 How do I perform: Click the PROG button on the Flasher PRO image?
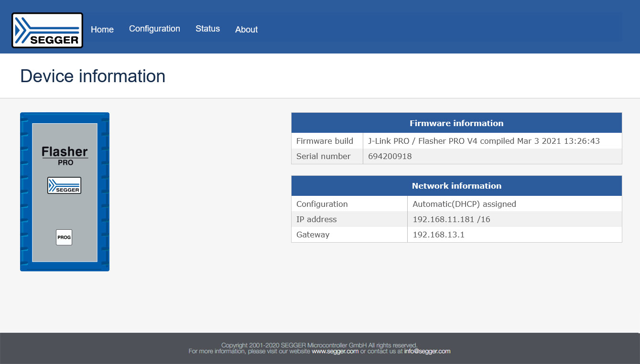(x=64, y=237)
